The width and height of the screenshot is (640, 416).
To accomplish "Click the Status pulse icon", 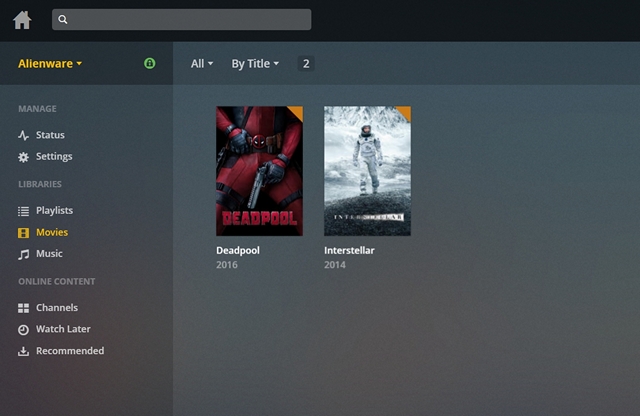I will tap(23, 135).
